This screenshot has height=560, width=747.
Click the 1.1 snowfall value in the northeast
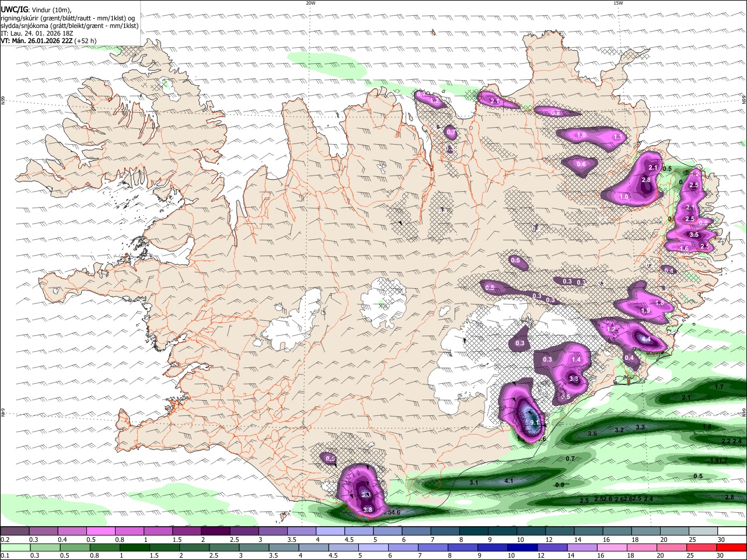(x=618, y=136)
